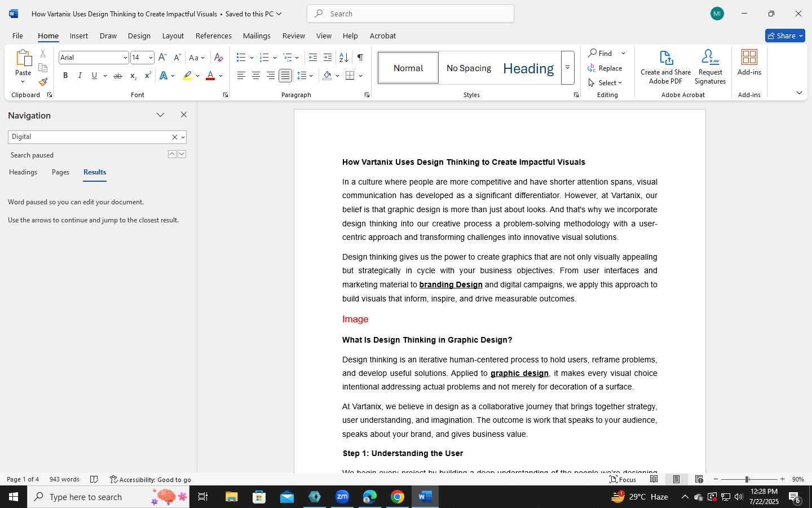Click the Format Painter brush icon
Viewport: 812px width, 508px height.
tap(43, 82)
